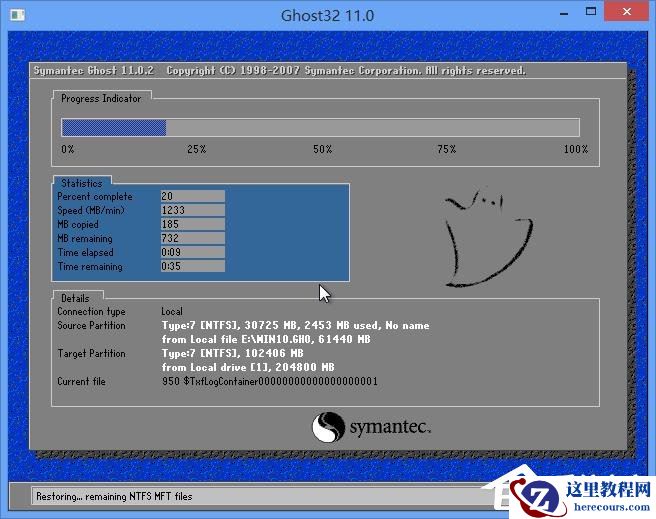Click the 25% progress marker label
Screen dimensions: 656x519
point(197,149)
